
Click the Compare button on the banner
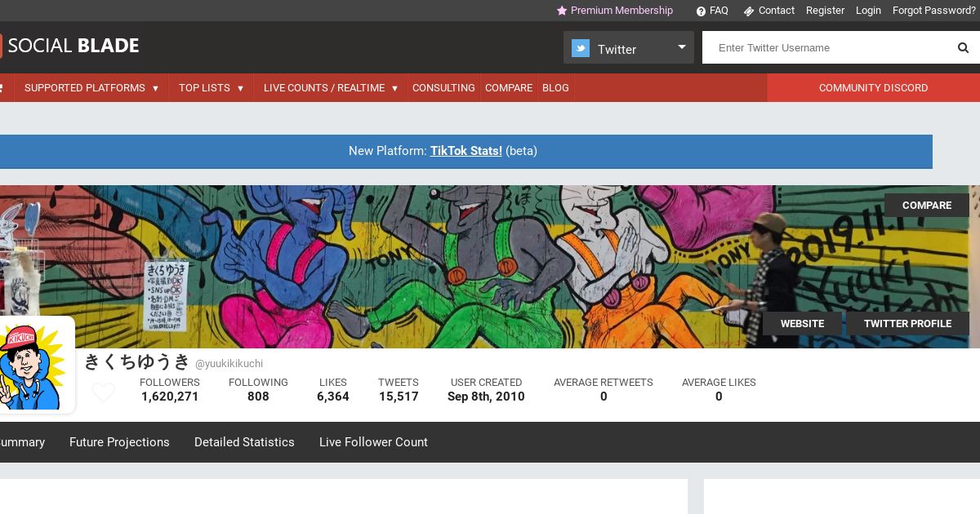927,206
